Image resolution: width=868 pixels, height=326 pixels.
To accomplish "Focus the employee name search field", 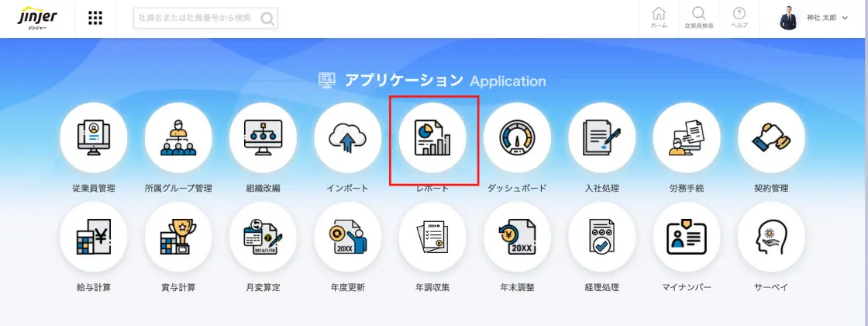I will 205,19.
